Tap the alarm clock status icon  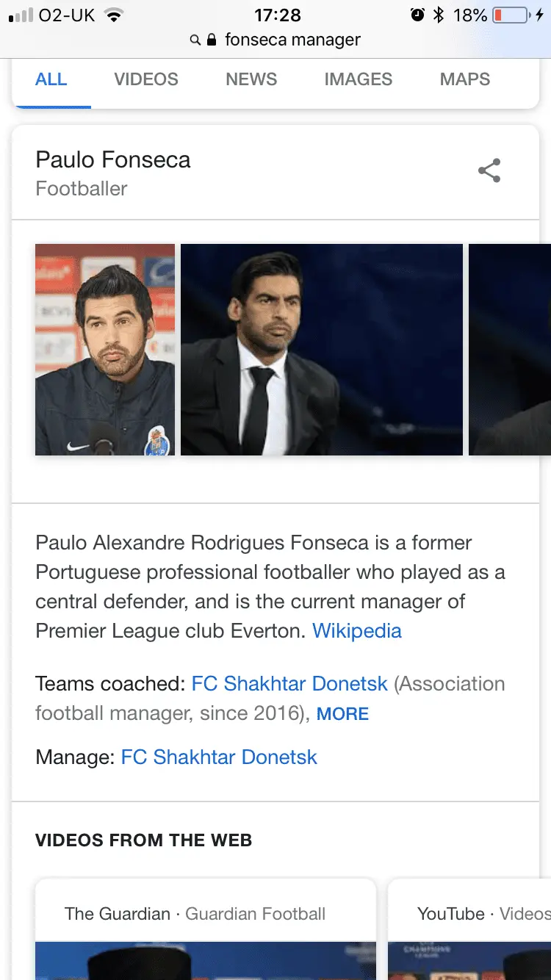click(x=417, y=15)
